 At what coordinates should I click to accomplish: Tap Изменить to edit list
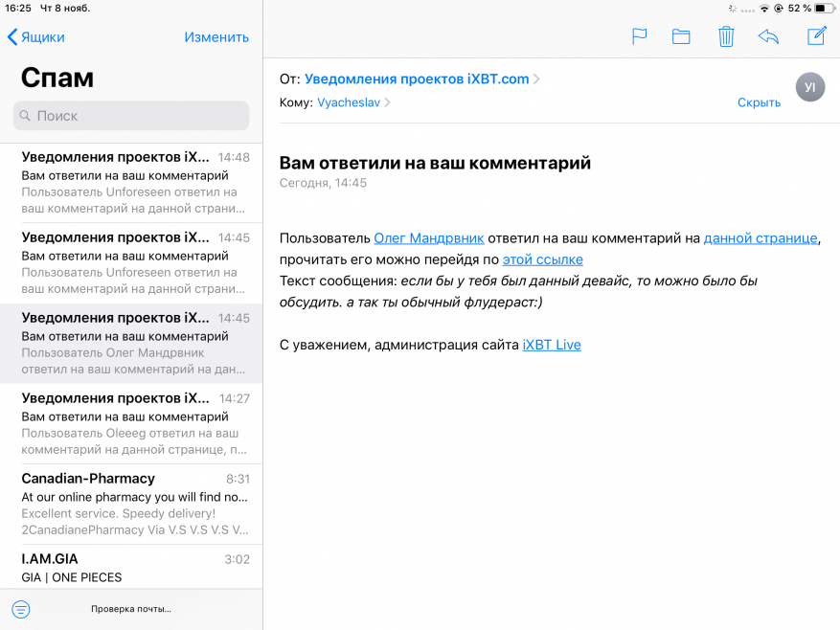pyautogui.click(x=216, y=37)
